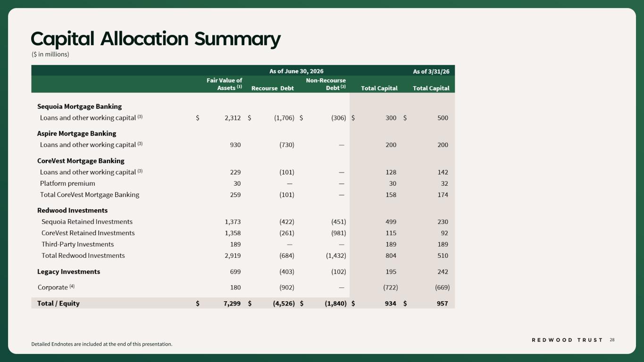The image size is (644, 362).
Task: Click the "Capital Allocation Summary" slide title
Action: [156, 39]
